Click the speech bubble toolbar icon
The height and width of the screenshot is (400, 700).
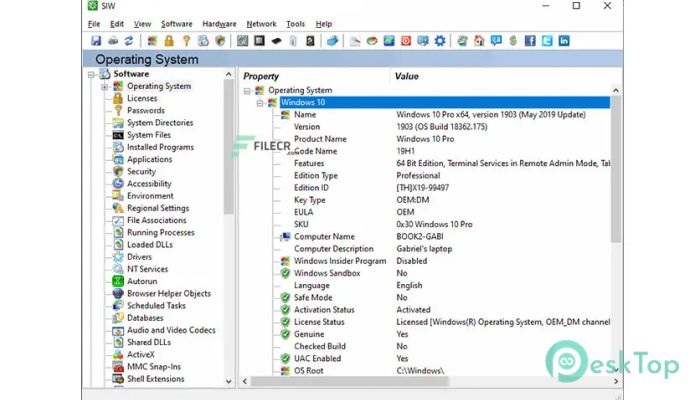[x=496, y=41]
